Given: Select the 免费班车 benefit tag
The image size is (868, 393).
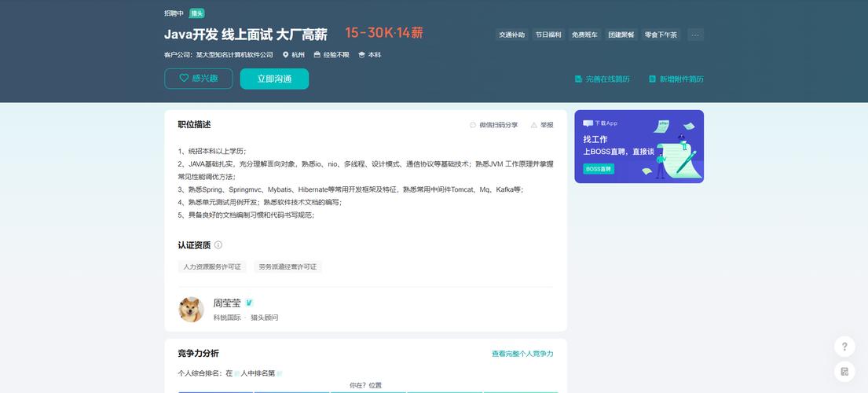Looking at the screenshot, I should click(x=584, y=35).
